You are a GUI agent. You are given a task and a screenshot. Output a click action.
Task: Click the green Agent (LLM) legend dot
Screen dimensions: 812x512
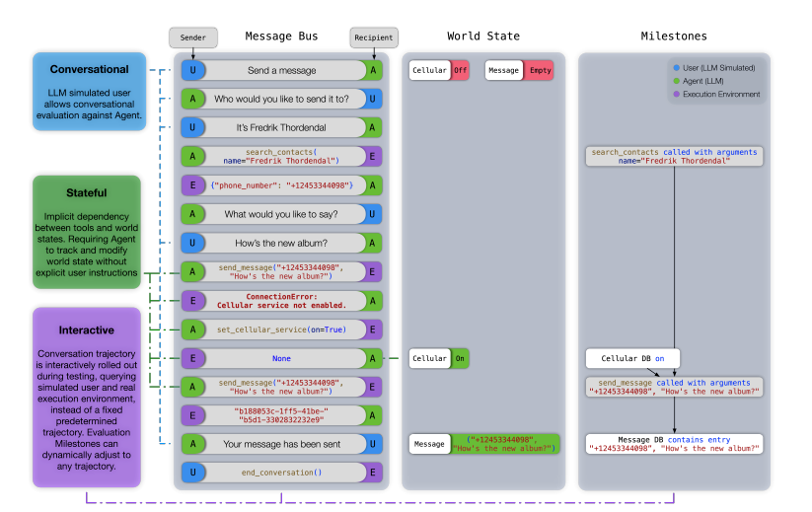point(674,81)
